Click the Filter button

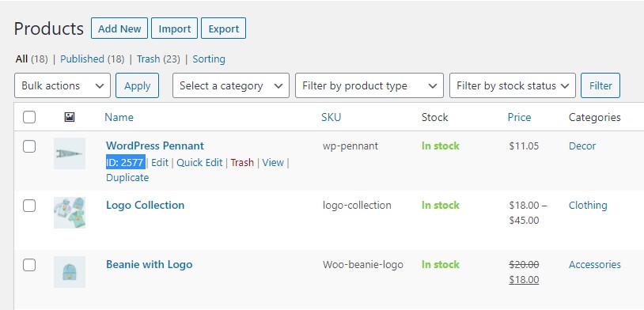point(600,85)
